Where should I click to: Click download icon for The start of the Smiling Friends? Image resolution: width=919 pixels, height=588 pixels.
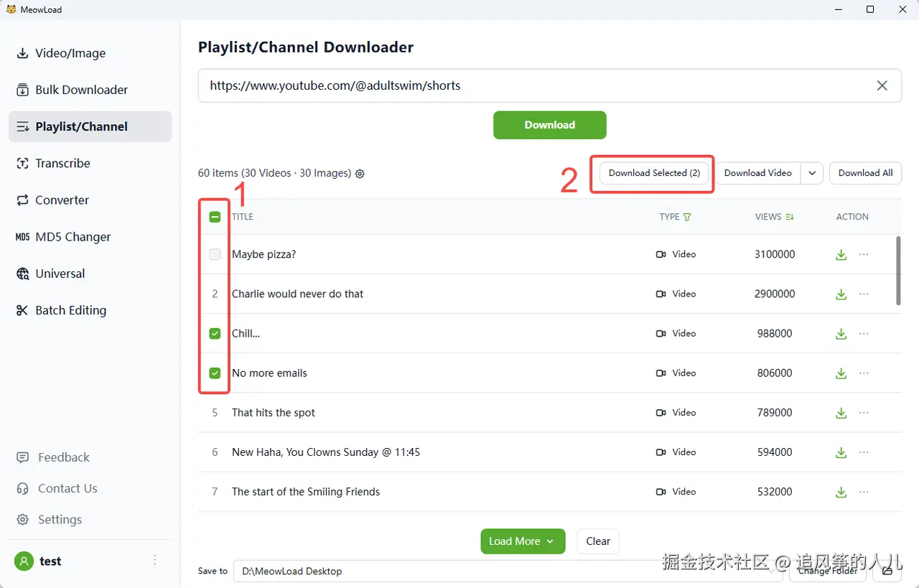(x=841, y=492)
